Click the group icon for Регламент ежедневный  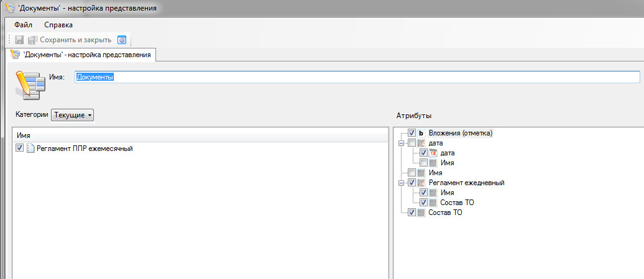click(x=421, y=183)
